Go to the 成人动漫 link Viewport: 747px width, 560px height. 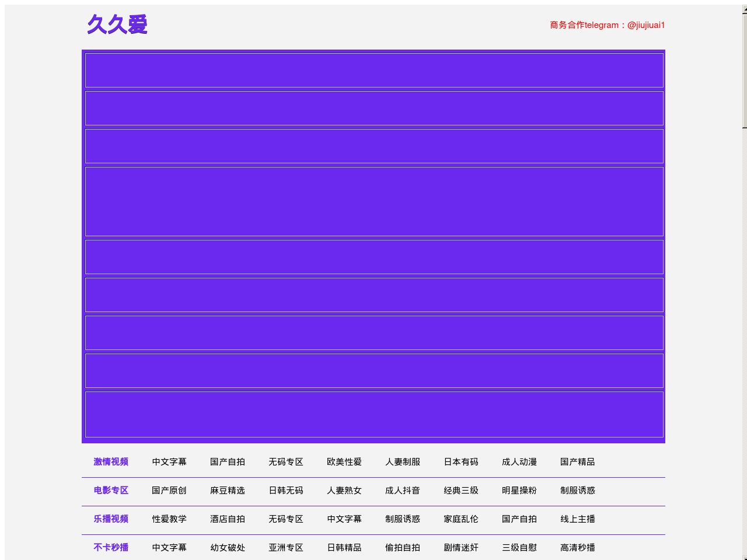click(x=519, y=461)
